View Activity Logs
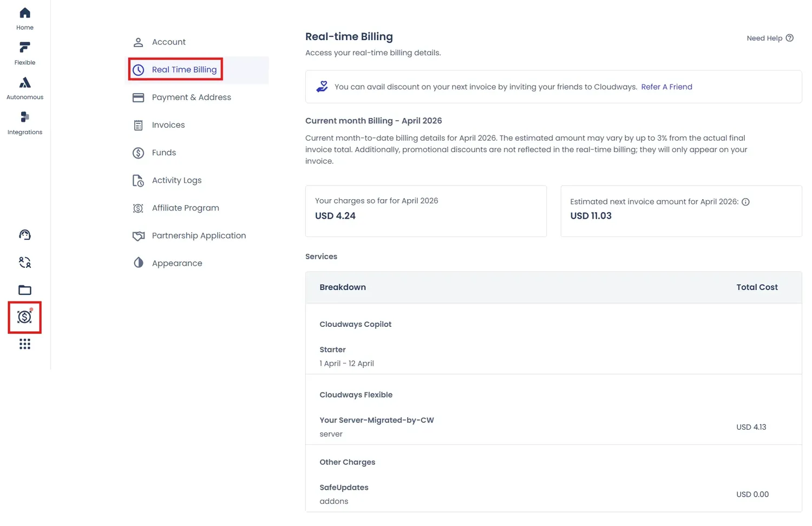 pos(177,180)
